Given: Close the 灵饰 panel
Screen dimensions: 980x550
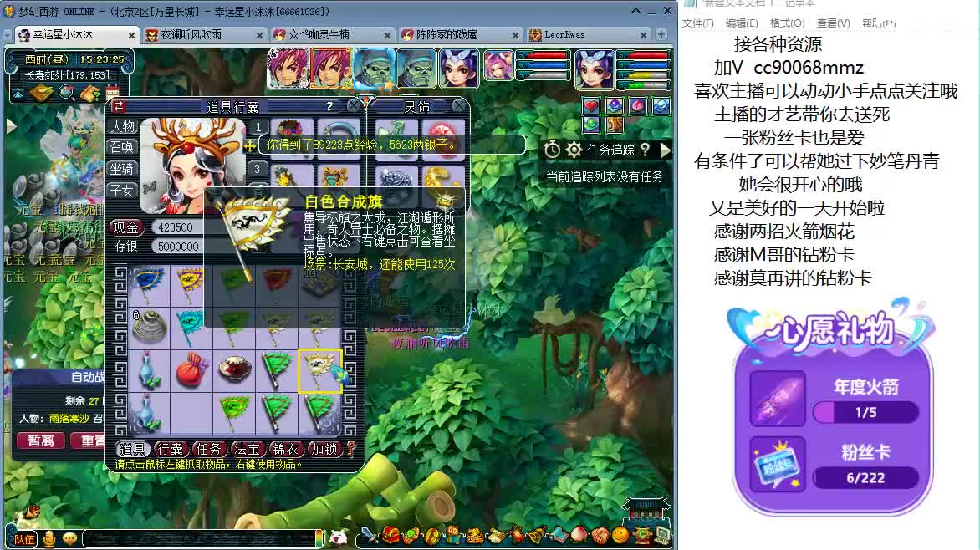Looking at the screenshot, I should [x=459, y=106].
